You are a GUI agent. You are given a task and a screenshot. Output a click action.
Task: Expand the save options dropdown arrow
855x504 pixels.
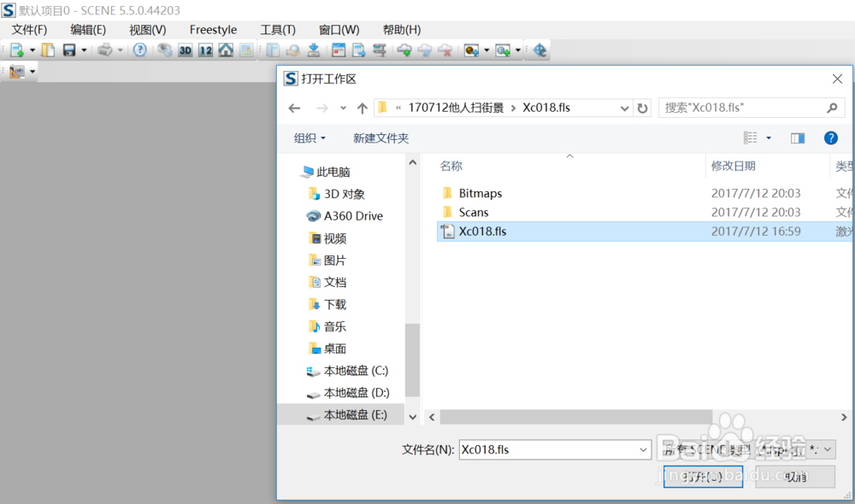pos(84,50)
